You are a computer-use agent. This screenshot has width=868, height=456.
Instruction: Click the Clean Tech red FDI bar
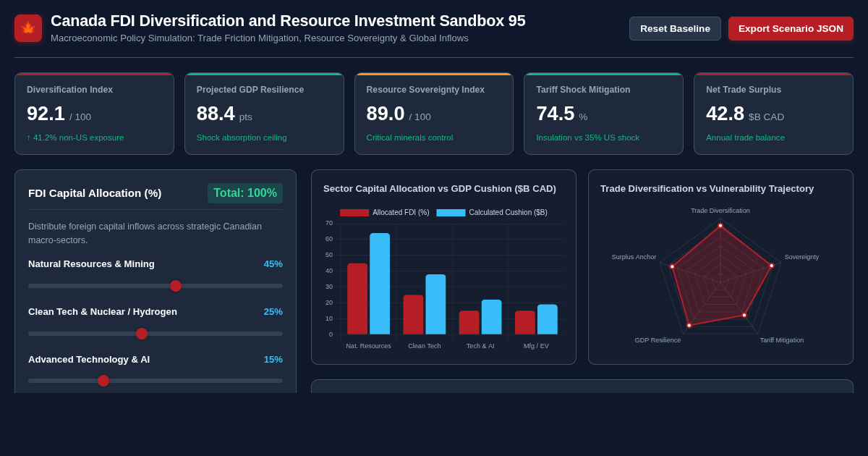pos(413,315)
